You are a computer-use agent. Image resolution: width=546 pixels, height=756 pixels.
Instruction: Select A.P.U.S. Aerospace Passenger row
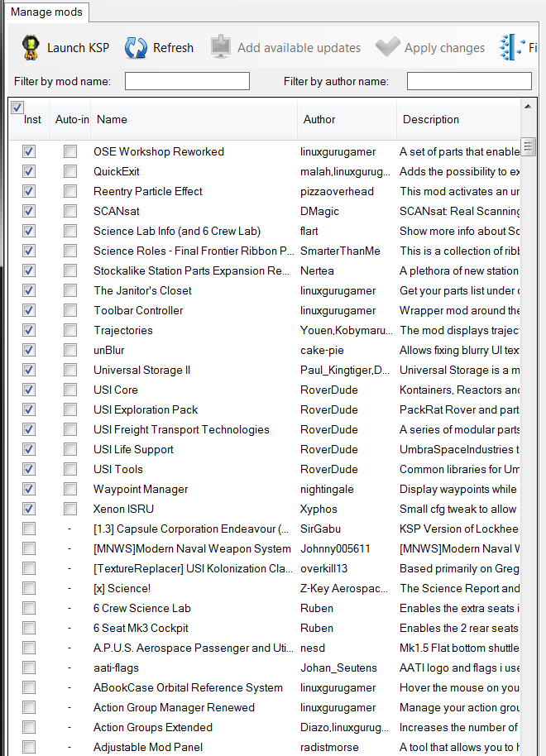(x=265, y=648)
